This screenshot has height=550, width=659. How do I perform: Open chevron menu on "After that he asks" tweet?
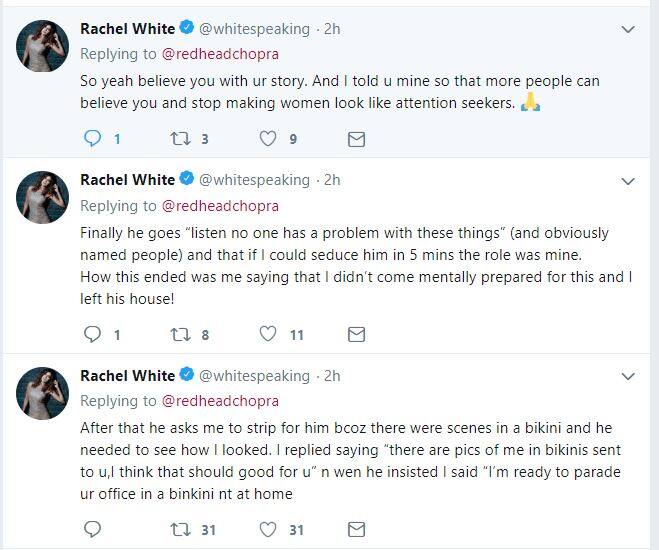pyautogui.click(x=628, y=377)
